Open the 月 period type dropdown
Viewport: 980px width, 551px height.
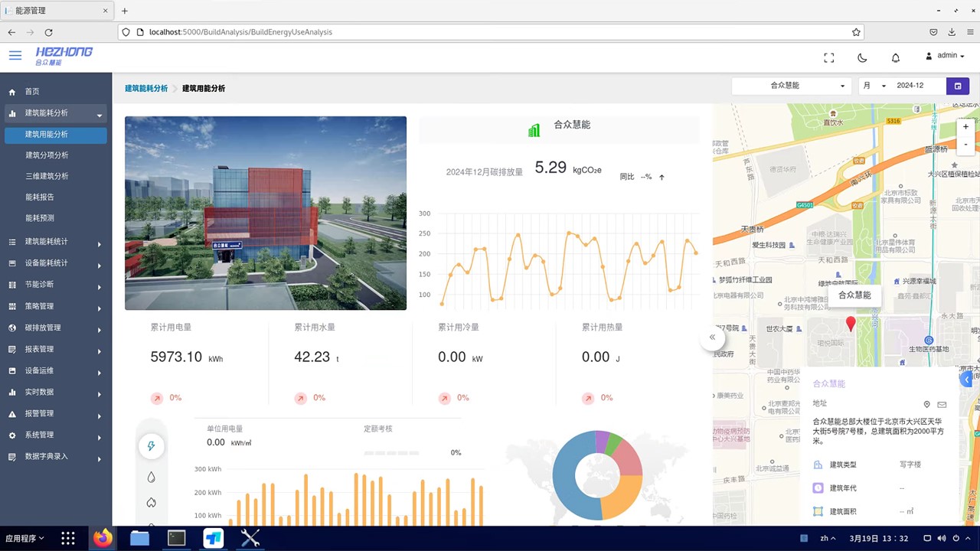tap(874, 86)
